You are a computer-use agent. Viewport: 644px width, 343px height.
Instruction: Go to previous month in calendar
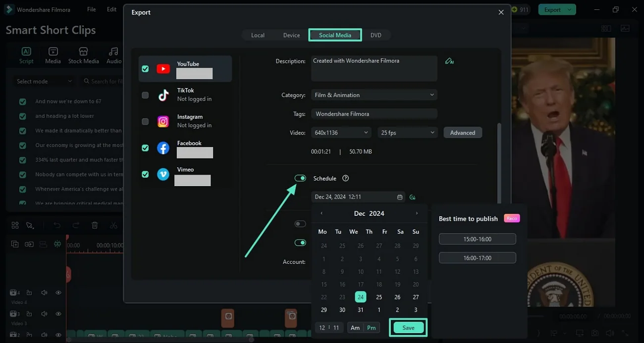tap(322, 213)
